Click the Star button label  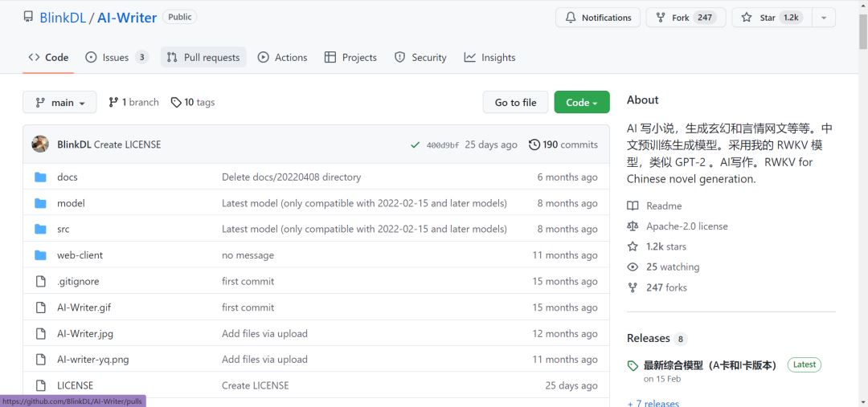768,18
